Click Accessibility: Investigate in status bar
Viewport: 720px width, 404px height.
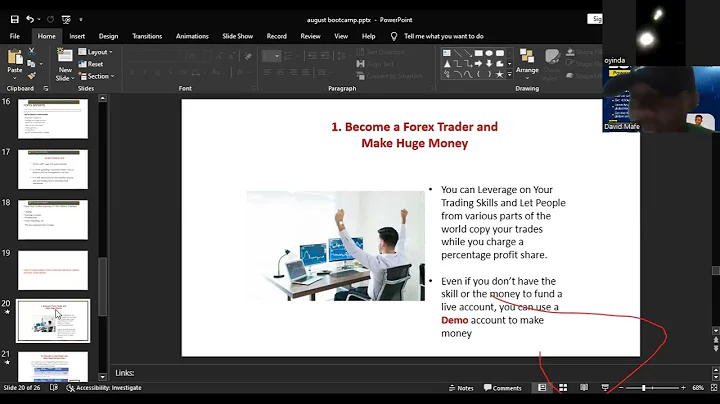click(x=104, y=388)
